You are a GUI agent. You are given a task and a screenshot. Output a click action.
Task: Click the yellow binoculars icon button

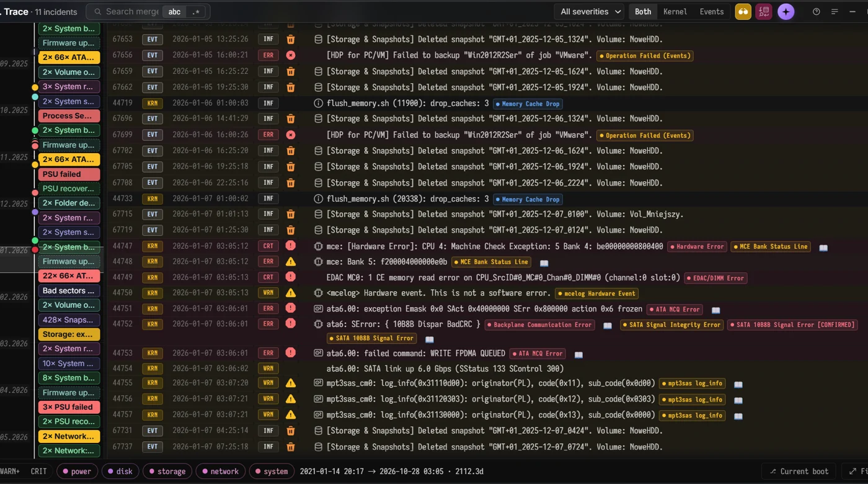[x=743, y=12]
